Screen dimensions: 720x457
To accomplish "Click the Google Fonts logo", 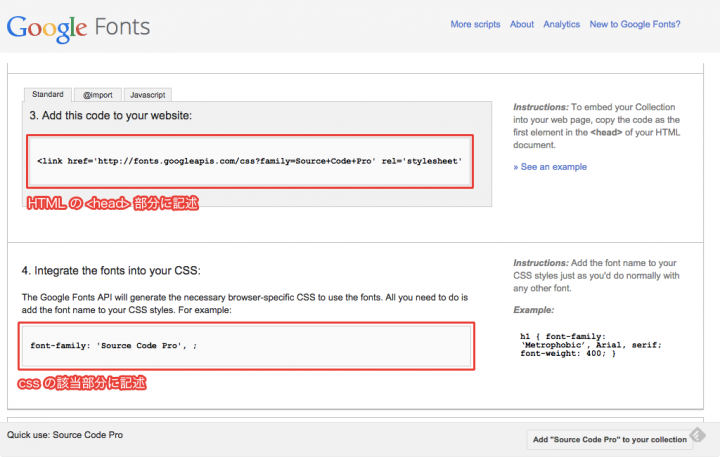I will click(x=79, y=28).
